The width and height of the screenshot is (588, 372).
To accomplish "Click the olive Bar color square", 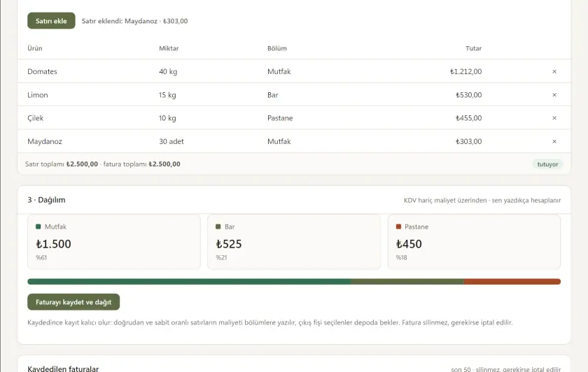I will click(218, 227).
